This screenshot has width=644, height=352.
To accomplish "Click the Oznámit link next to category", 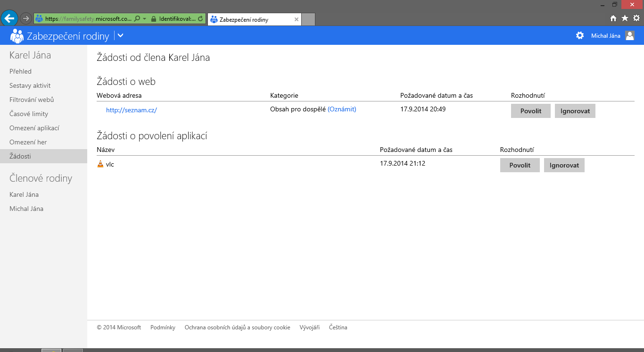I will point(342,109).
